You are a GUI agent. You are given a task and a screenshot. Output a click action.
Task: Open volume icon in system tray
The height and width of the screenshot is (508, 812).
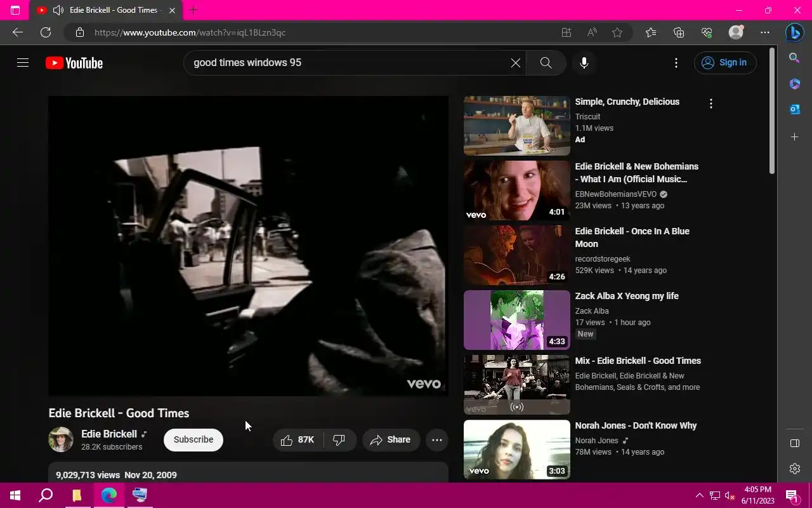pyautogui.click(x=730, y=495)
